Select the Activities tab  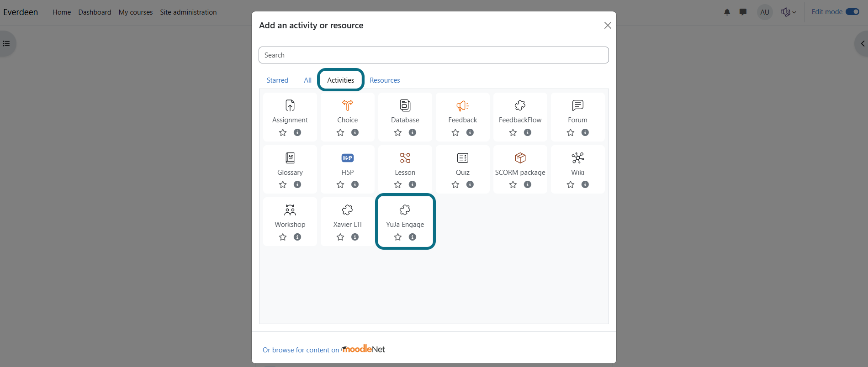(341, 80)
